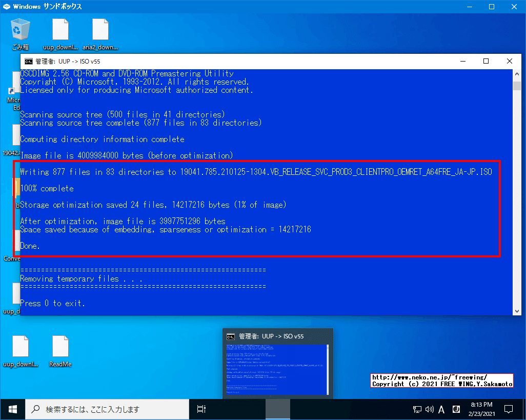The width and height of the screenshot is (526, 420).
Task: Open Task View from the taskbar
Action: (x=200, y=409)
